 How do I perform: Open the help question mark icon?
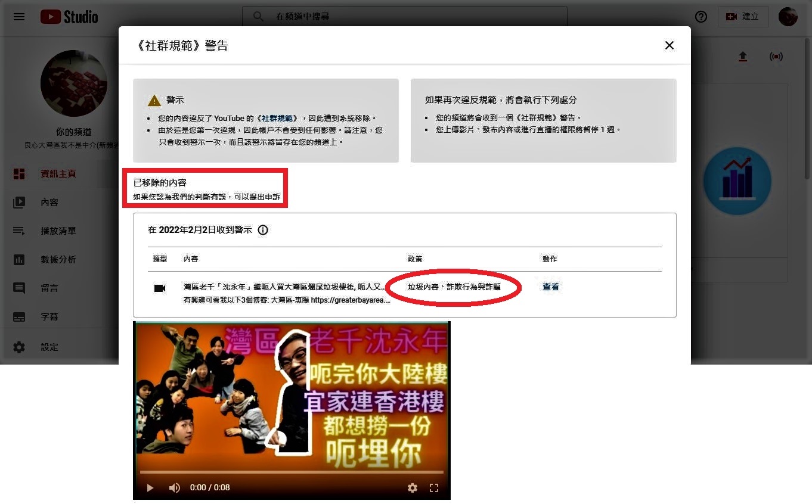point(701,17)
